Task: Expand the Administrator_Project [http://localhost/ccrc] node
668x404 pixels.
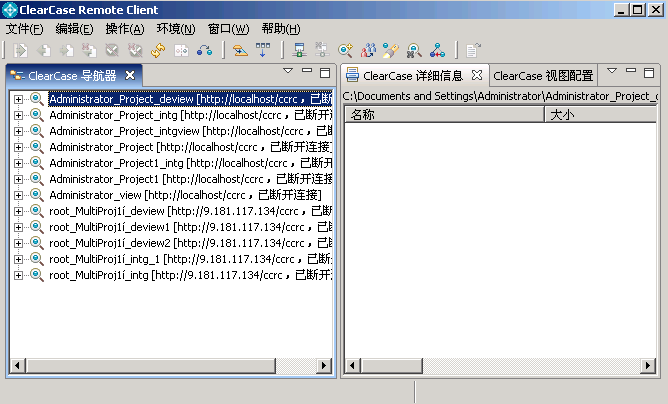Action: pyautogui.click(x=18, y=147)
